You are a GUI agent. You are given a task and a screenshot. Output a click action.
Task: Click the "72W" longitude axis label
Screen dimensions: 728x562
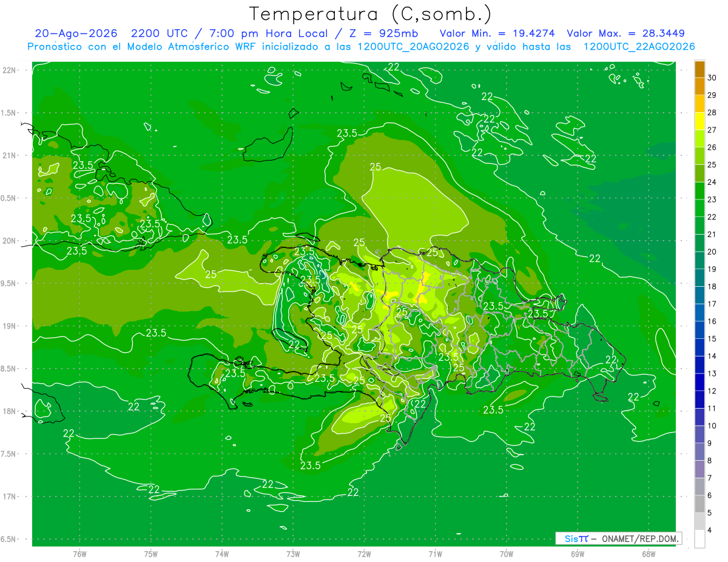click(364, 554)
